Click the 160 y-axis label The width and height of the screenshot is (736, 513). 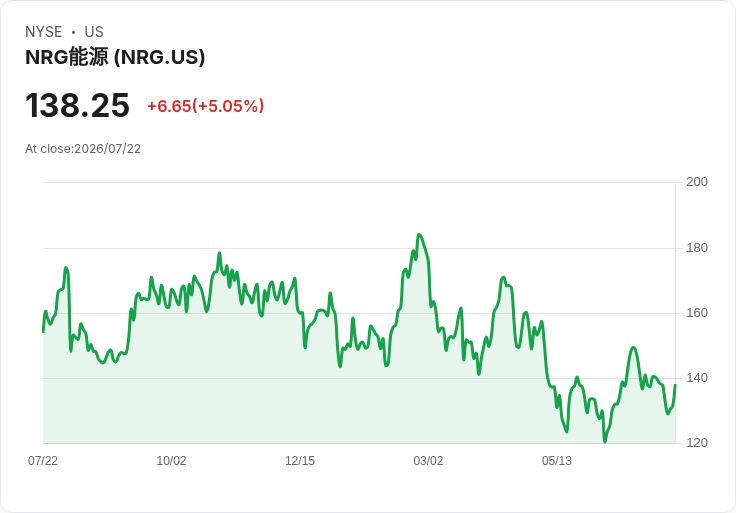(x=697, y=313)
